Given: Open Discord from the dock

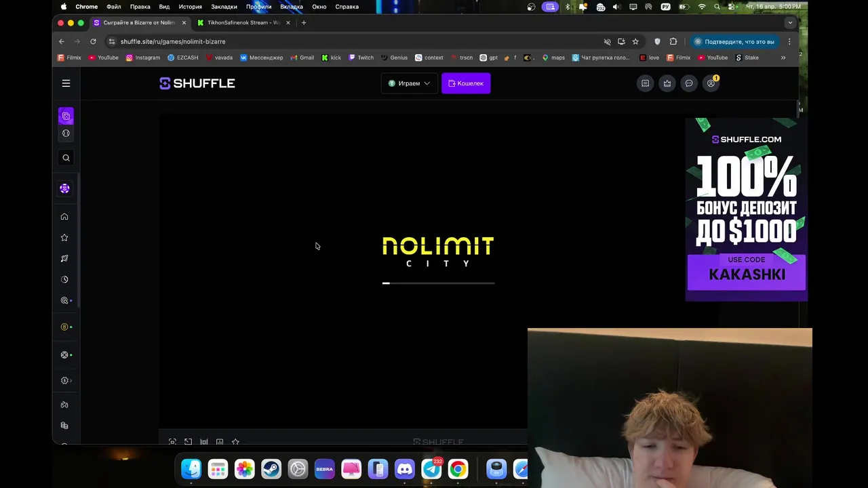Looking at the screenshot, I should tap(405, 469).
